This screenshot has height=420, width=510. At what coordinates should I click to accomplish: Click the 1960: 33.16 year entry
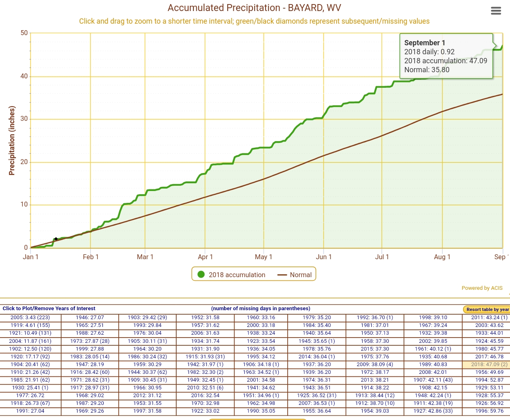(x=261, y=318)
